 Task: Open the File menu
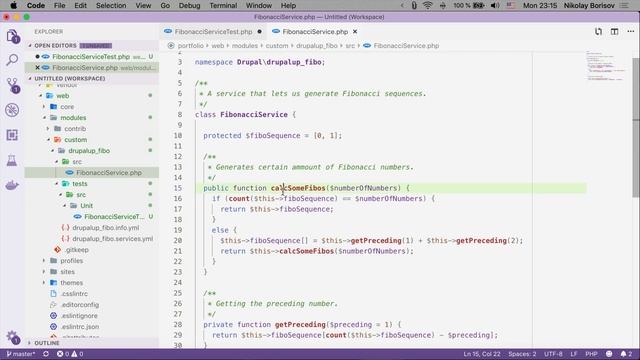point(60,5)
